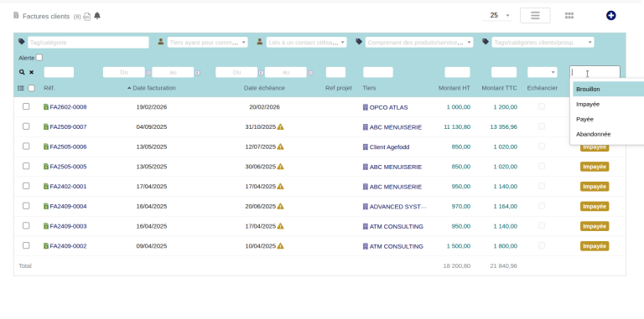Click the bell notification icon near title
The image size is (644, 319).
(x=97, y=16)
